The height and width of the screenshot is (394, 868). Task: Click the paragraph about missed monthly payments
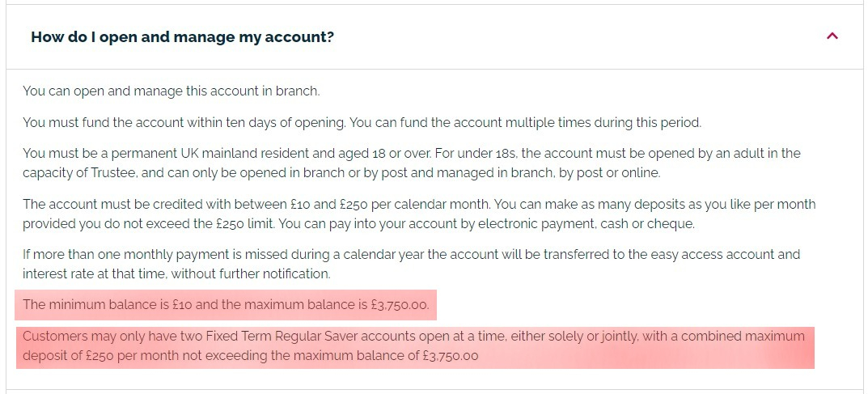[x=411, y=264]
